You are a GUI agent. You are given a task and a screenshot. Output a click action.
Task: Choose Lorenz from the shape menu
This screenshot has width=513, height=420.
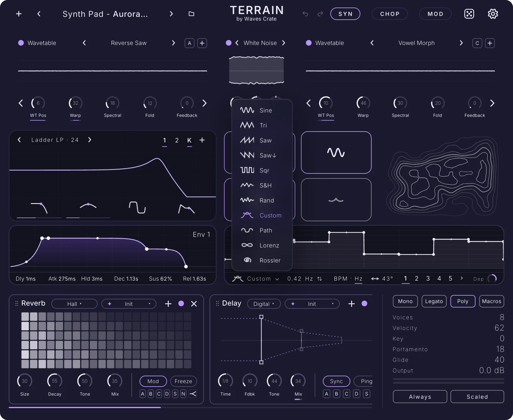[262, 245]
